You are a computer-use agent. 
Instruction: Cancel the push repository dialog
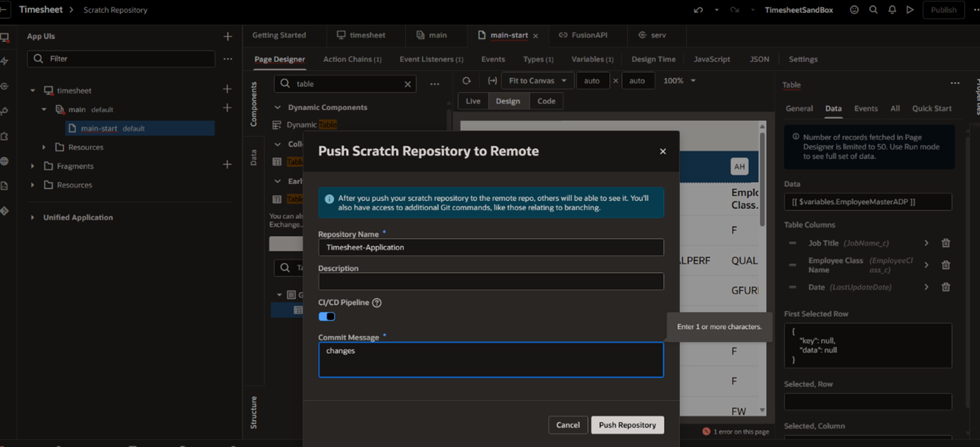pos(567,425)
